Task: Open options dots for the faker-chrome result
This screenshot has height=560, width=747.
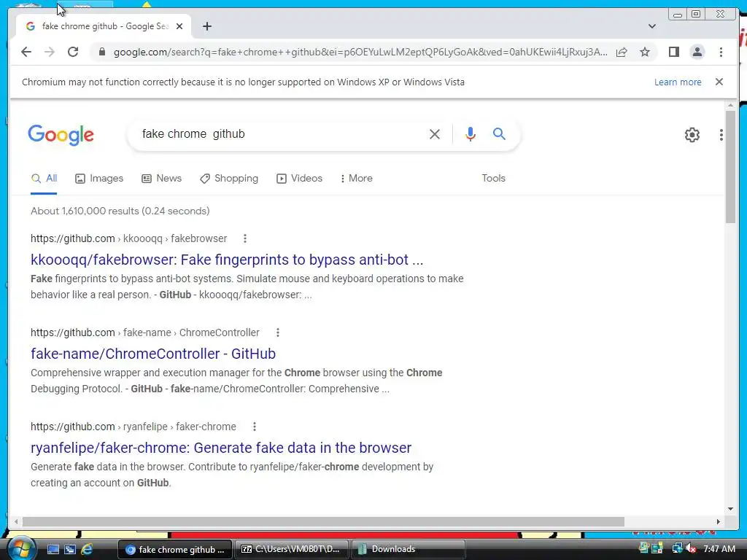Action: coord(255,427)
